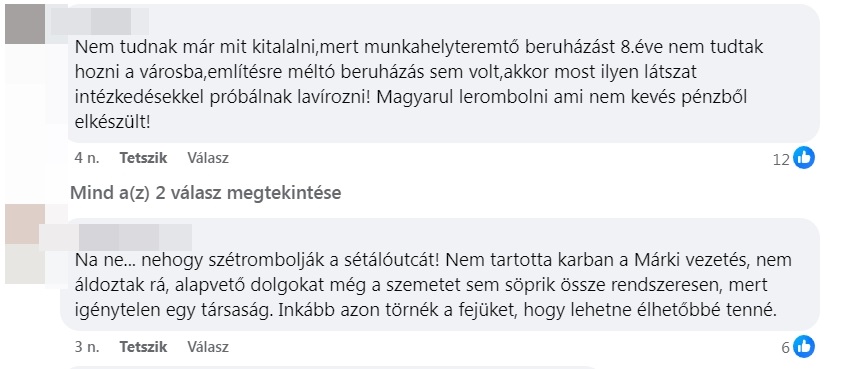Click the phrase 'igénytelen egy társaság'

(176, 310)
